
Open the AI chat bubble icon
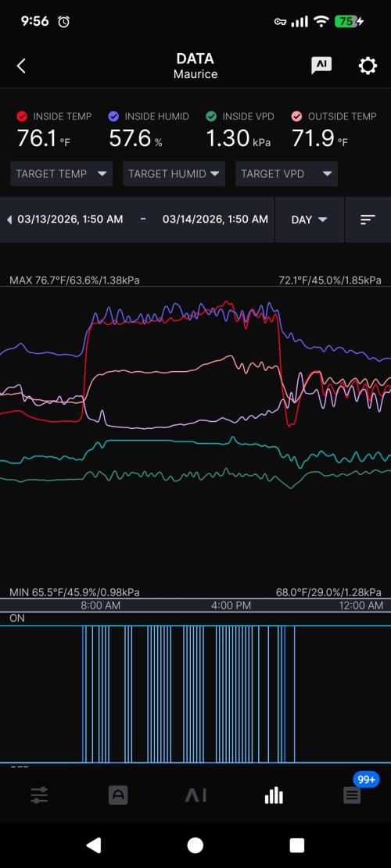pyautogui.click(x=321, y=66)
